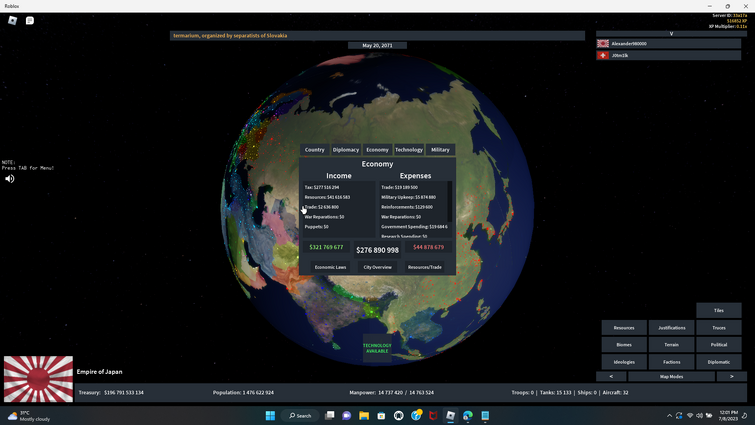The image size is (755, 425).
Task: Open the weather widget on the taskbar
Action: click(29, 416)
